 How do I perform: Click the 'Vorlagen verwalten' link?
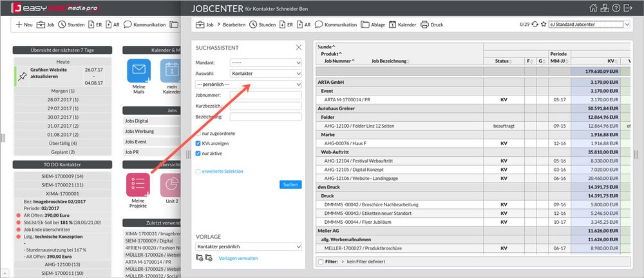[238, 258]
